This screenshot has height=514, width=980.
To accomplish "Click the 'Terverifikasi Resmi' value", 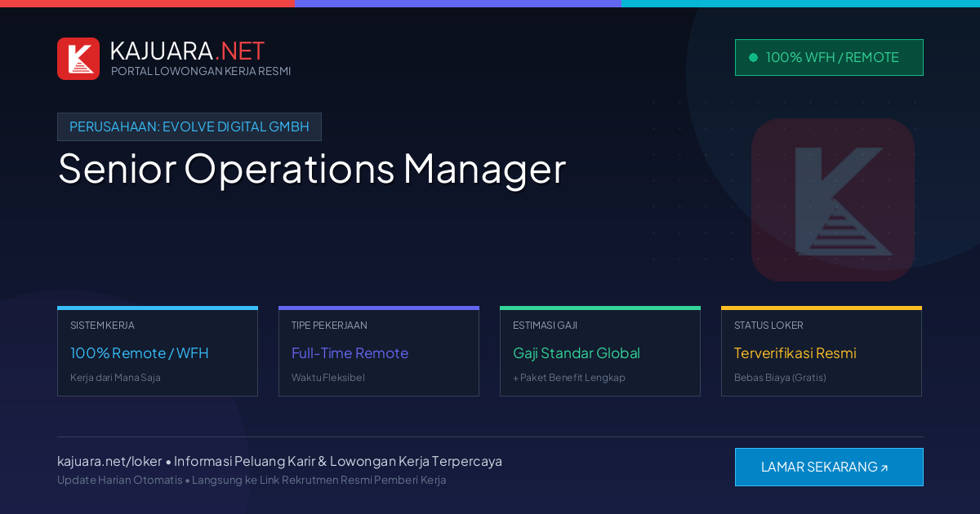I will [795, 353].
